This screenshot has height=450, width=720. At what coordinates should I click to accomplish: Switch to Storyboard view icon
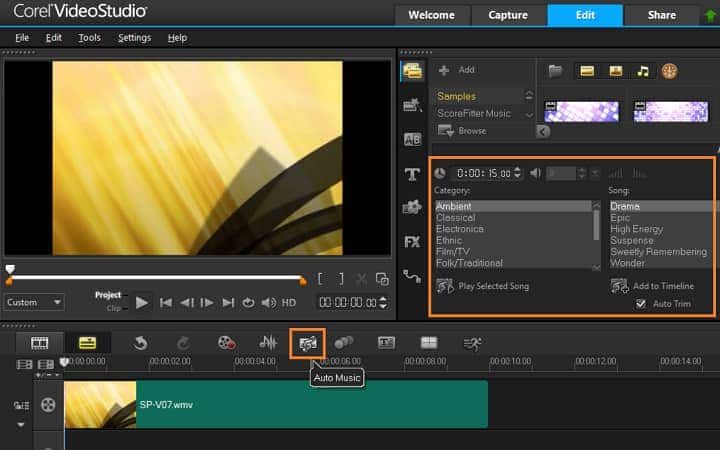pos(40,343)
